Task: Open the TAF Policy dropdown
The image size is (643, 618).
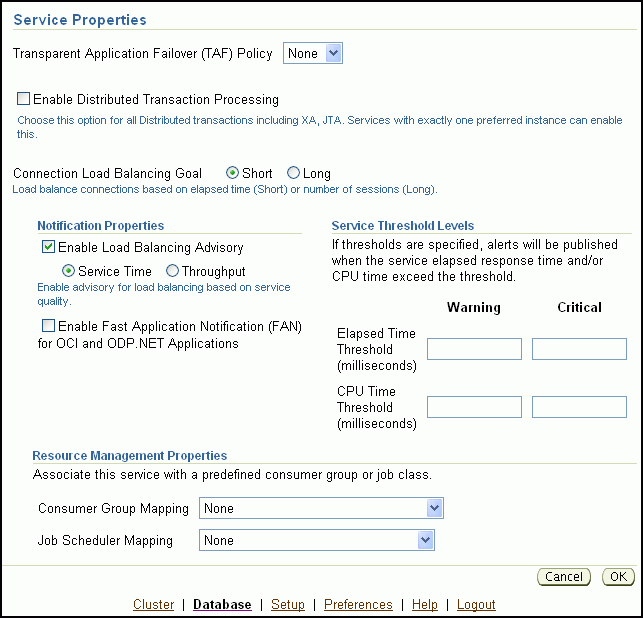Action: point(313,53)
